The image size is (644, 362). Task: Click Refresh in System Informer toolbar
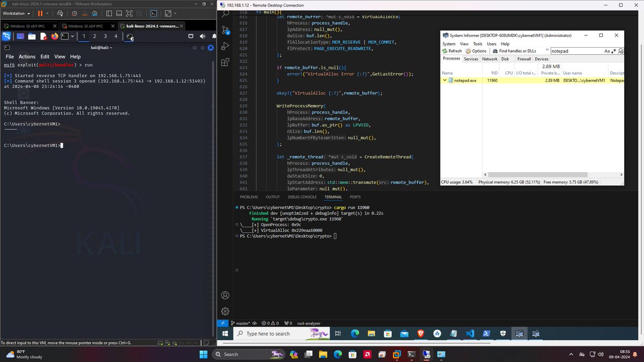click(x=452, y=51)
